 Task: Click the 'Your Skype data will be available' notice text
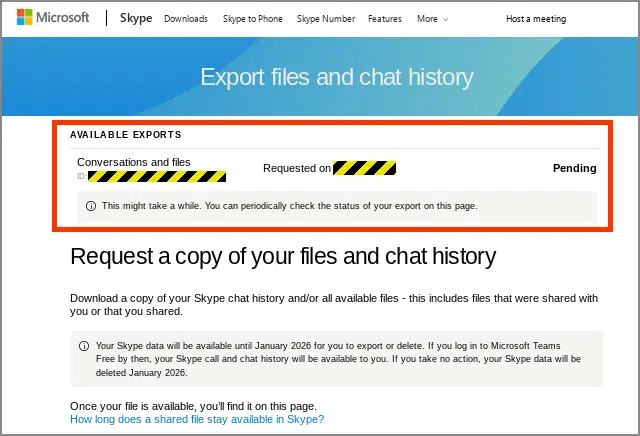coord(338,359)
